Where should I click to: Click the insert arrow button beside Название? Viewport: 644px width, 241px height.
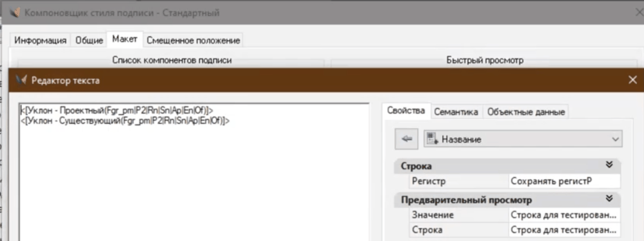tap(406, 139)
